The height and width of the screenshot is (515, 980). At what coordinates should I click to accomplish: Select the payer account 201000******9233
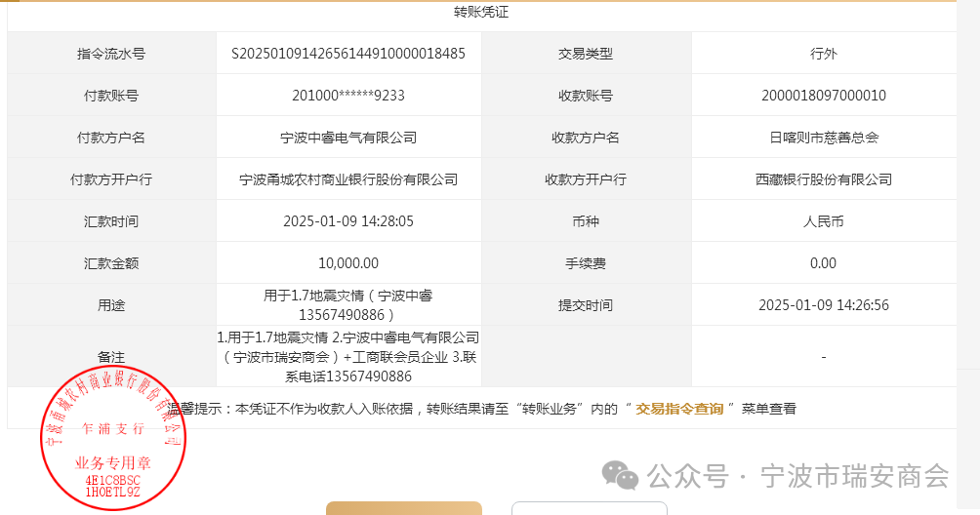click(348, 96)
